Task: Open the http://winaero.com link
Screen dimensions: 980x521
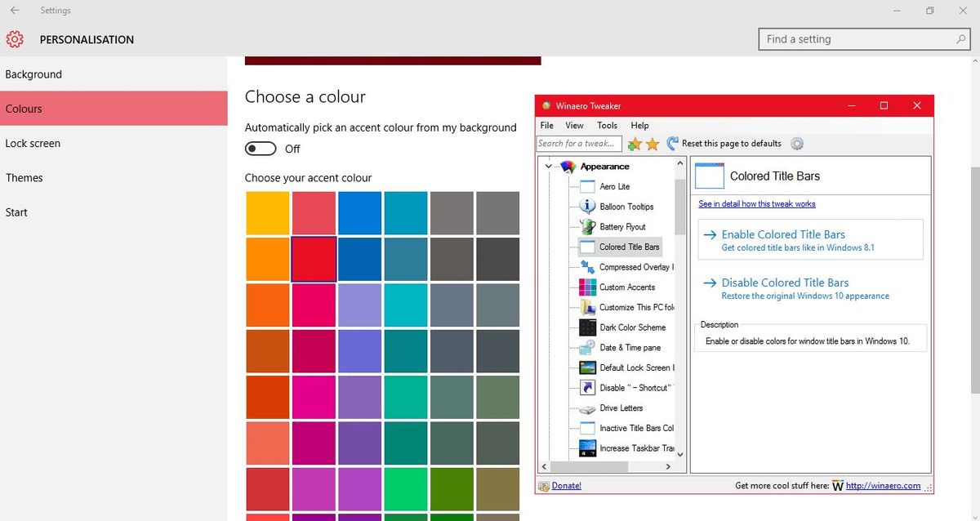Action: tap(883, 486)
